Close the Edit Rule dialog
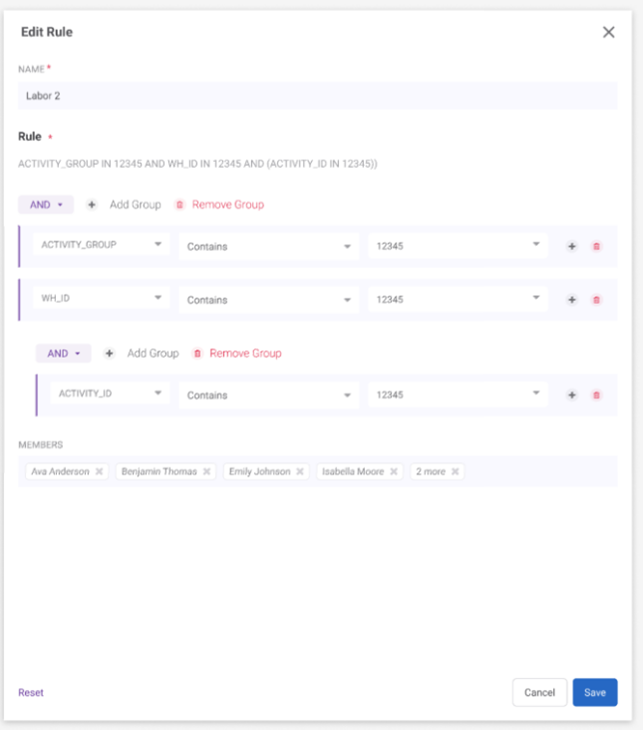 click(x=608, y=32)
